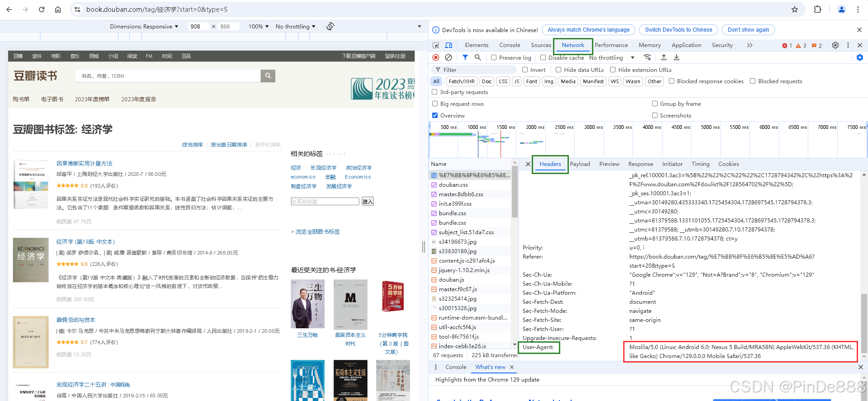Click Don't show again button
868x401 pixels.
748,30
